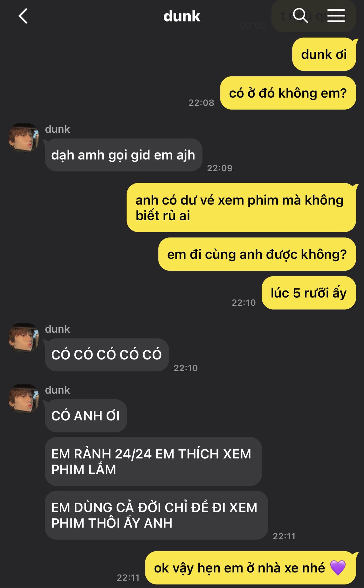The height and width of the screenshot is (588, 364).
Task: Tap dunk's avatar beside 'CÓ ANH ƠI'
Action: coord(24,398)
